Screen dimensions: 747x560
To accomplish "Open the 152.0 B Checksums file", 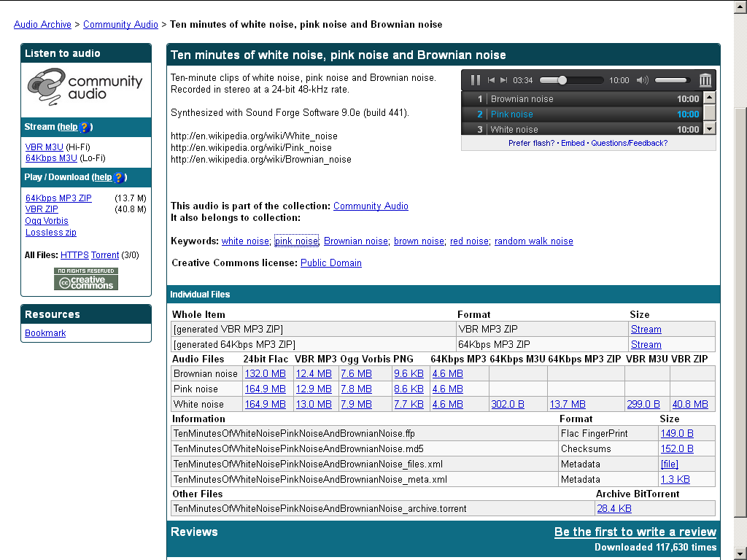I will click(677, 448).
